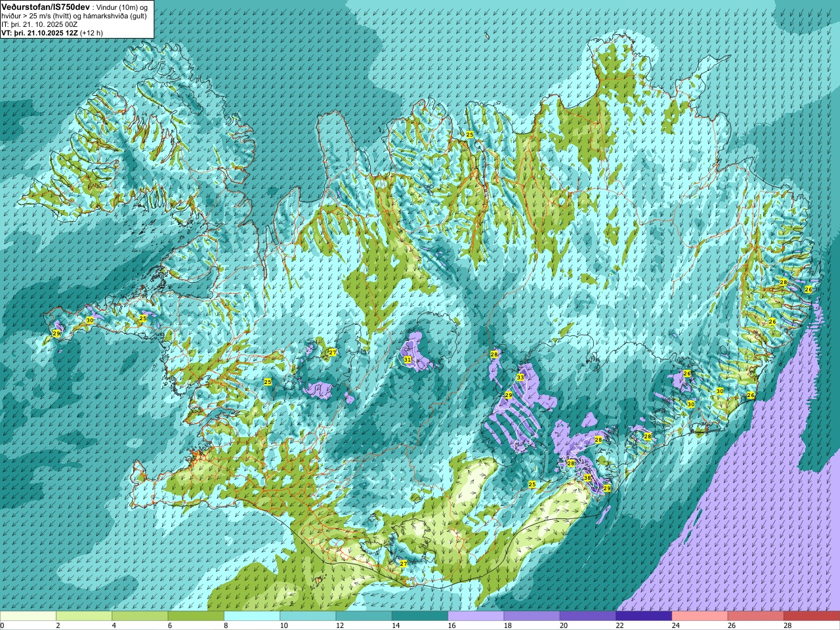Choose the 22–24 m/s dark indigo legend swatch
Screen dimensions: 840x630
pyautogui.click(x=644, y=616)
